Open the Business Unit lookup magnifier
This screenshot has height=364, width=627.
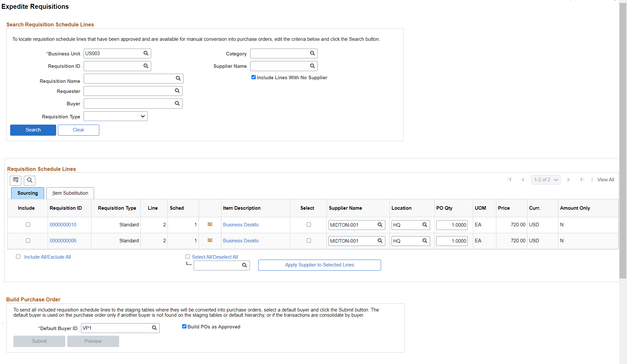pos(145,53)
